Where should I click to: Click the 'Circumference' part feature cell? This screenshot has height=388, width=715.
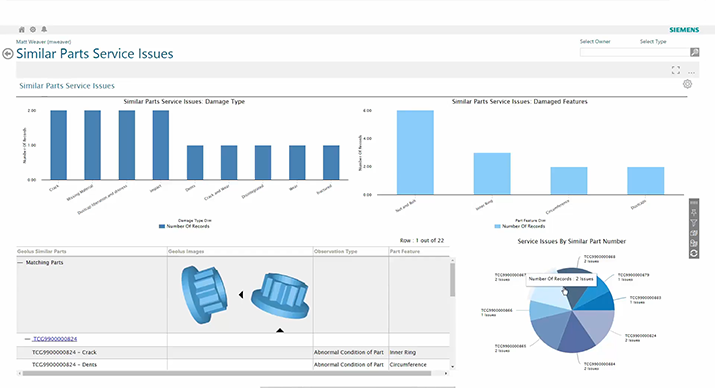click(408, 365)
